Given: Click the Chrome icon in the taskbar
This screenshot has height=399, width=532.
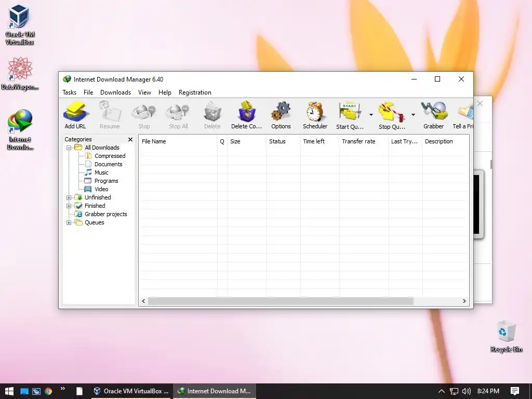Looking at the screenshot, I should coord(48,391).
